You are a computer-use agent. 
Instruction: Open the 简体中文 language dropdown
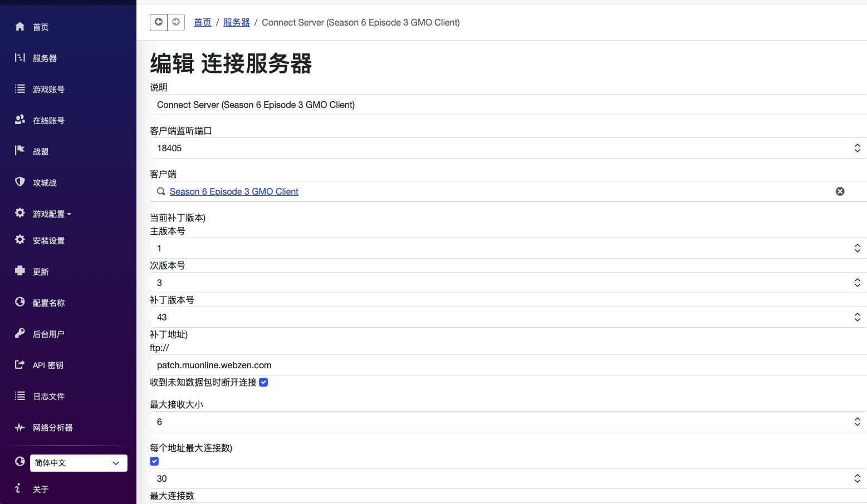79,463
